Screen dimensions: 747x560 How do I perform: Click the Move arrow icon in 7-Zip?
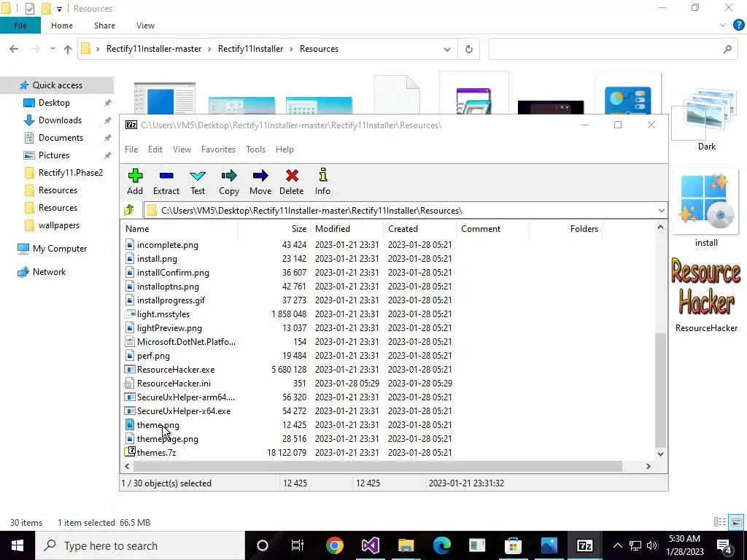pyautogui.click(x=260, y=182)
